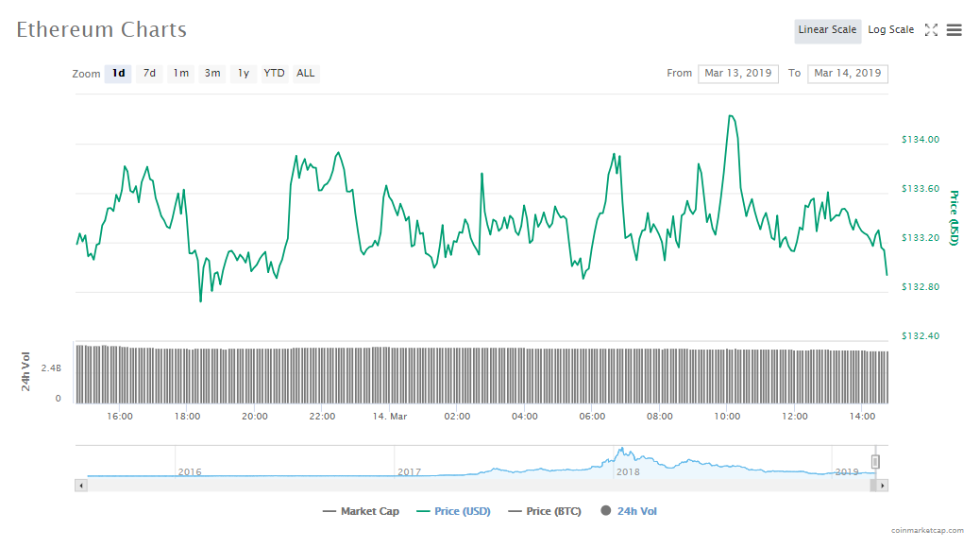Edit the From date field
The width and height of the screenshot is (980, 547).
tap(737, 74)
